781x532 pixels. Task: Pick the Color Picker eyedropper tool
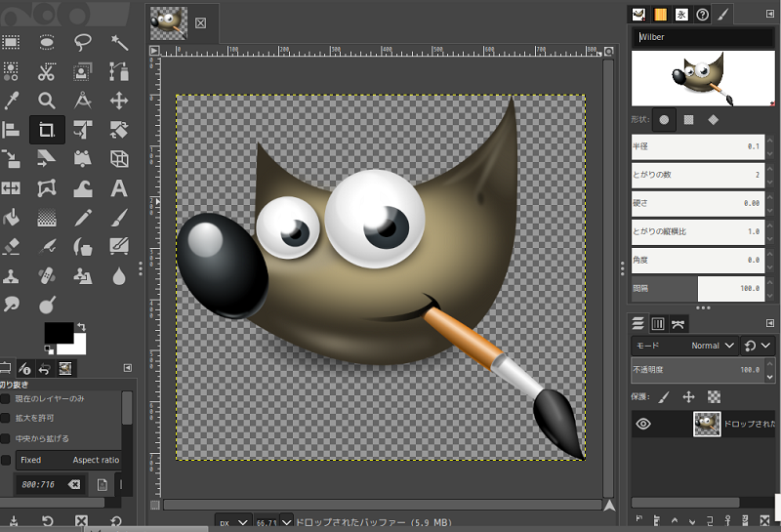[x=11, y=101]
